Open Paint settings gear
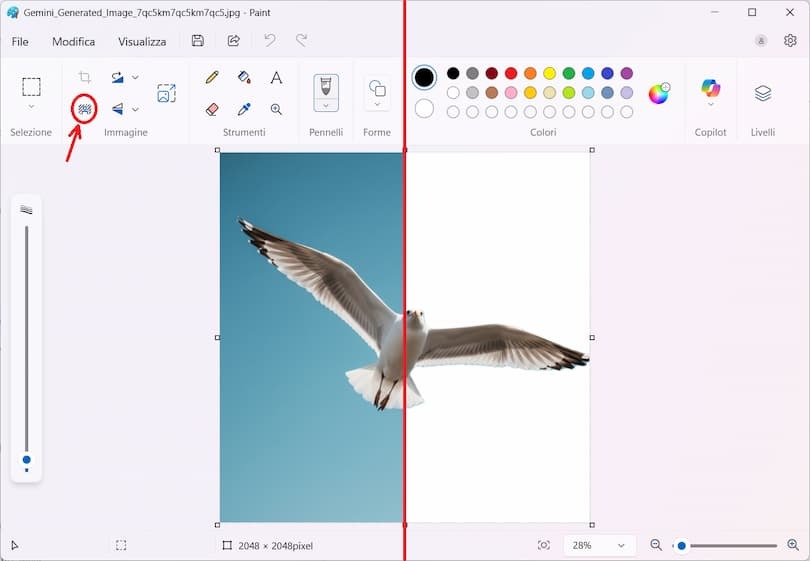Image resolution: width=810 pixels, height=561 pixels. point(790,40)
